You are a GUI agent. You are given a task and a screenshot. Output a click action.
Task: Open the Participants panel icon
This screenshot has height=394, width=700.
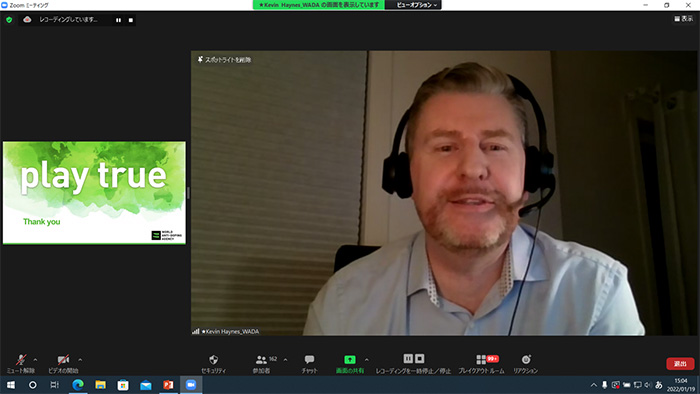coord(261,359)
